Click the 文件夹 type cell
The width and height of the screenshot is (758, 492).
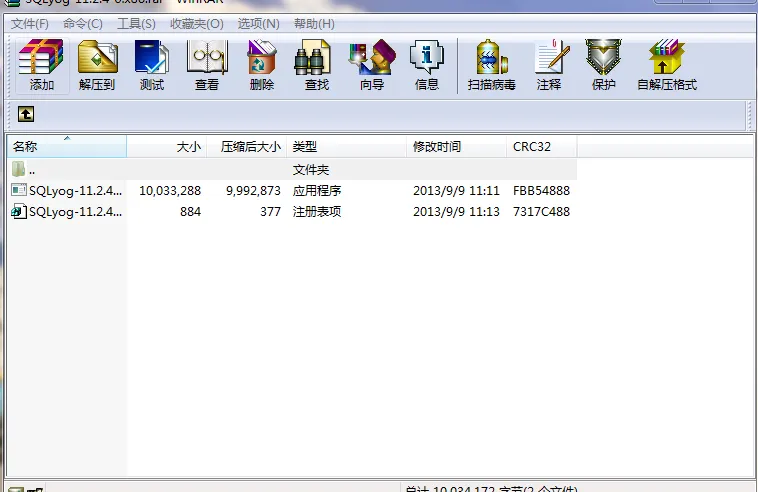tap(311, 170)
